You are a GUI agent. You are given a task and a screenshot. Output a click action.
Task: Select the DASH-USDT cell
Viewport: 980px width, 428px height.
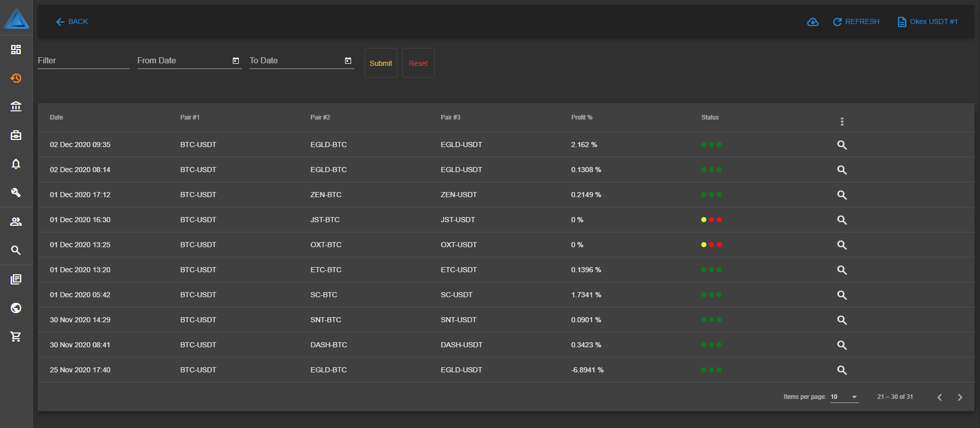tap(461, 345)
